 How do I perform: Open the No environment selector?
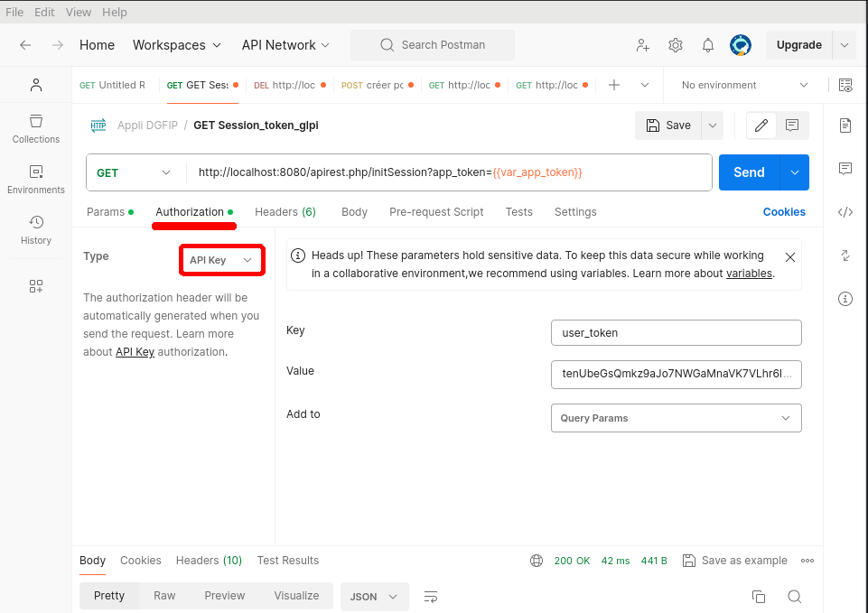point(744,85)
